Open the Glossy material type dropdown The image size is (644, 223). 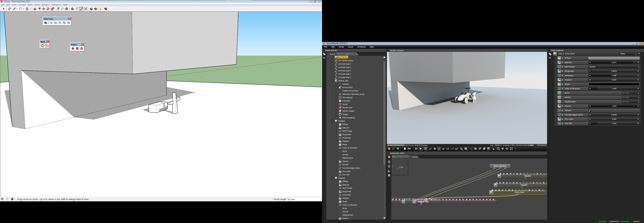pos(628,54)
